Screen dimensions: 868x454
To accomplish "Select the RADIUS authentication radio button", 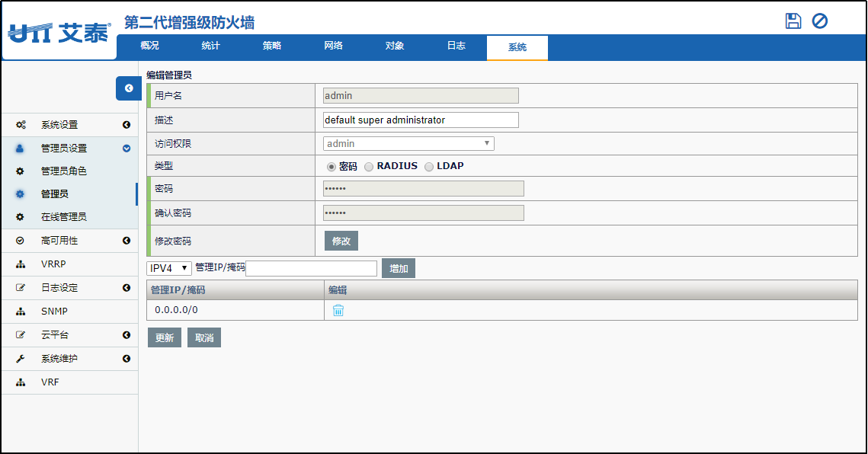I will tap(369, 167).
